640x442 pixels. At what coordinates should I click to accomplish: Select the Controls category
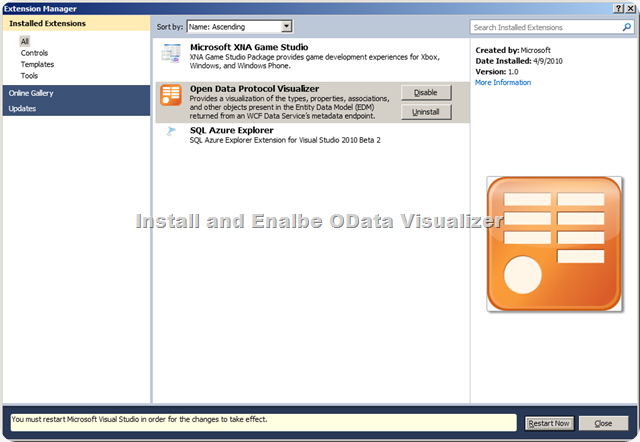pyautogui.click(x=34, y=53)
